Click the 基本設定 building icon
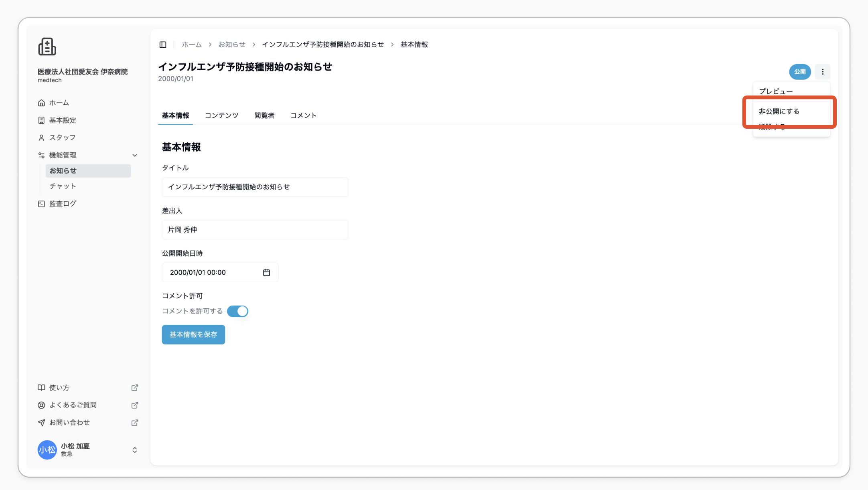Screen dimensions: 868x490 (41, 120)
